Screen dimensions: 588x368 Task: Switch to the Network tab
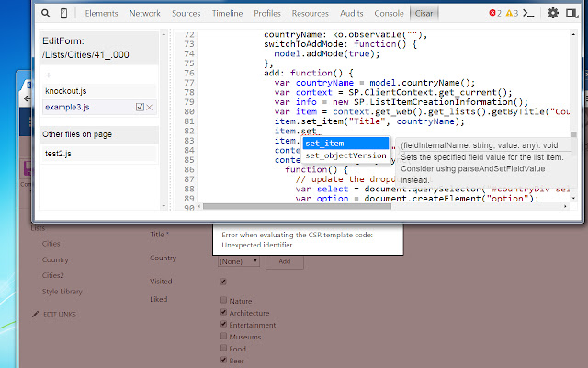[x=144, y=14]
